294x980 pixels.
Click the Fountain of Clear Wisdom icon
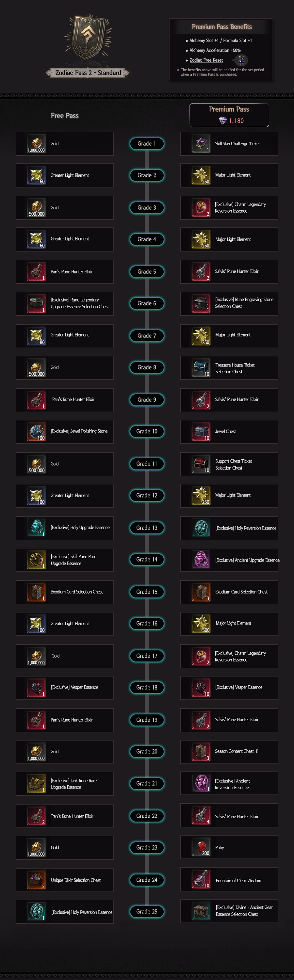(201, 880)
